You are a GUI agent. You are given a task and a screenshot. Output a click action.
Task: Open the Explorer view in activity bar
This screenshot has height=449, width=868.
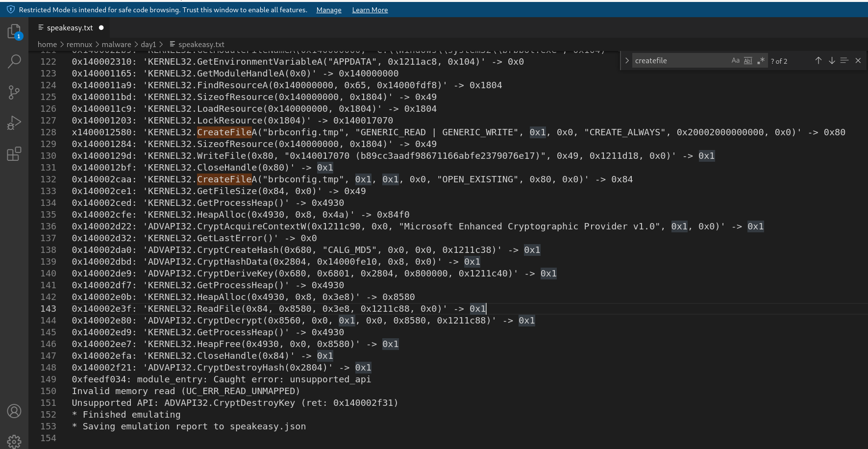[x=14, y=32]
